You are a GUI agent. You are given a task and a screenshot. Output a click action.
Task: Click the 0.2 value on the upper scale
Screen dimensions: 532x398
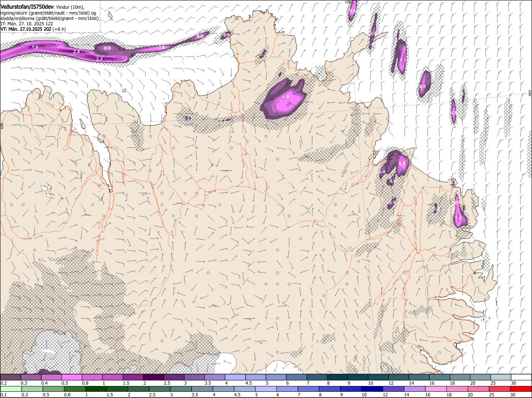click(3, 383)
